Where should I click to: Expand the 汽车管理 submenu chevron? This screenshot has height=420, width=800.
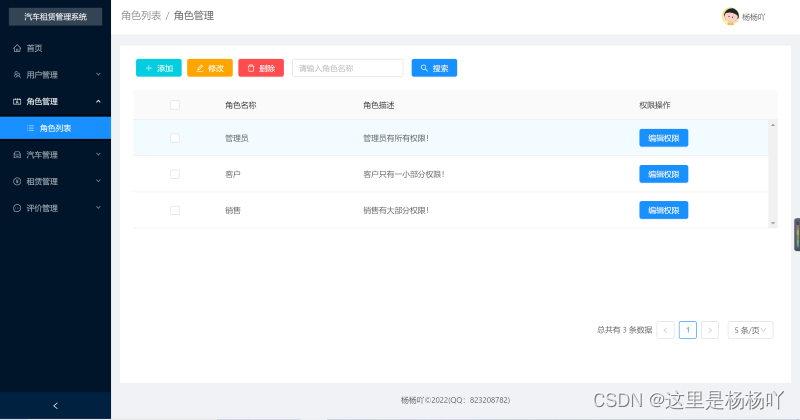pyautogui.click(x=98, y=155)
